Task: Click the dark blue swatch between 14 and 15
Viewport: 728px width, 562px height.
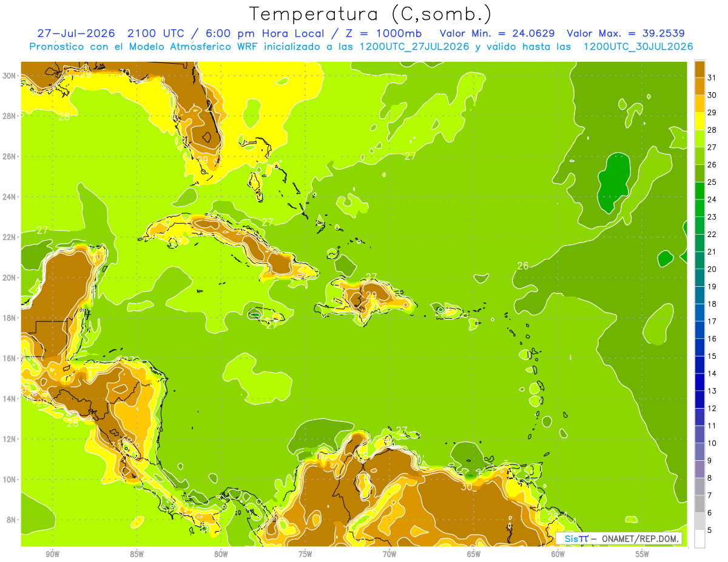Action: point(699,365)
